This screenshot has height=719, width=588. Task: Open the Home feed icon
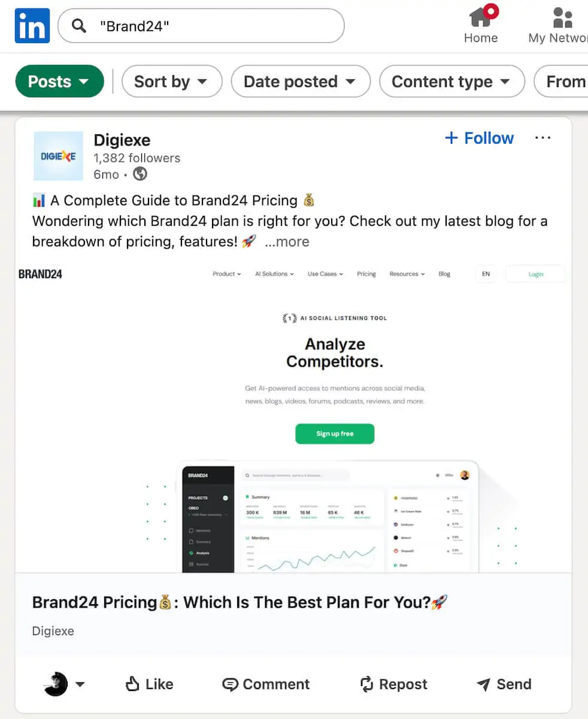pos(480,17)
